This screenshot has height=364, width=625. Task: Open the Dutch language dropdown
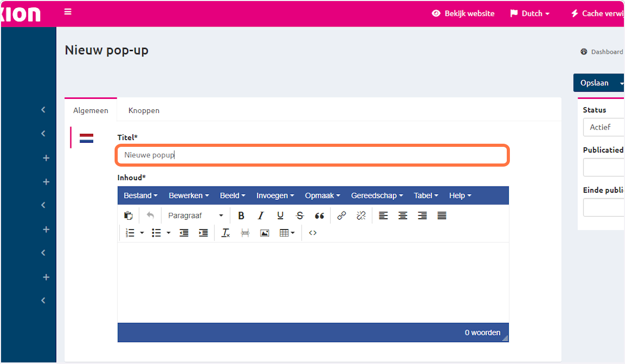(530, 14)
